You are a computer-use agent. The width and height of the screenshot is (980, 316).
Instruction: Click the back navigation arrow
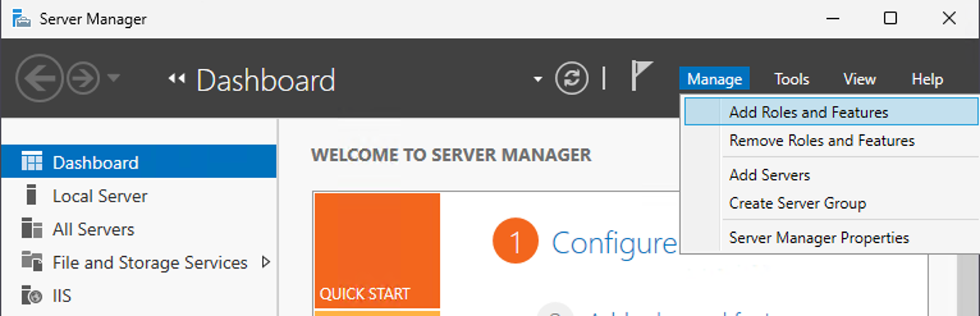click(x=39, y=79)
